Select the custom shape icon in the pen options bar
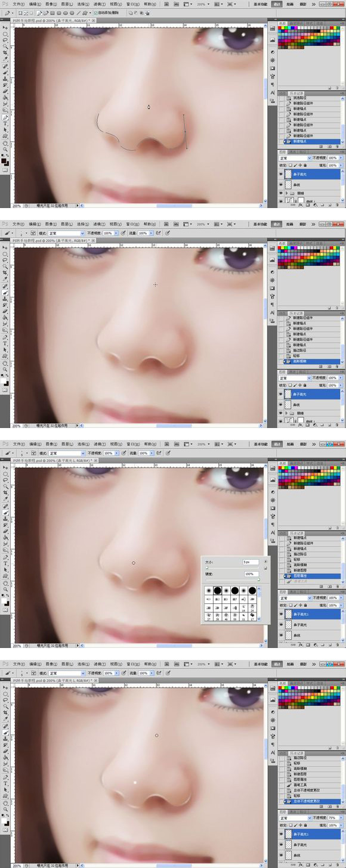Image resolution: width=346 pixels, height=868 pixels. point(85,12)
